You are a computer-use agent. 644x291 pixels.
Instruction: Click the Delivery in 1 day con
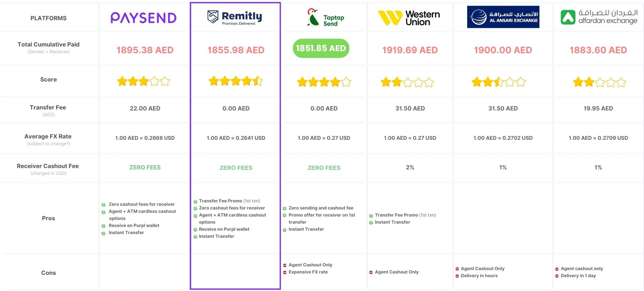coord(578,276)
